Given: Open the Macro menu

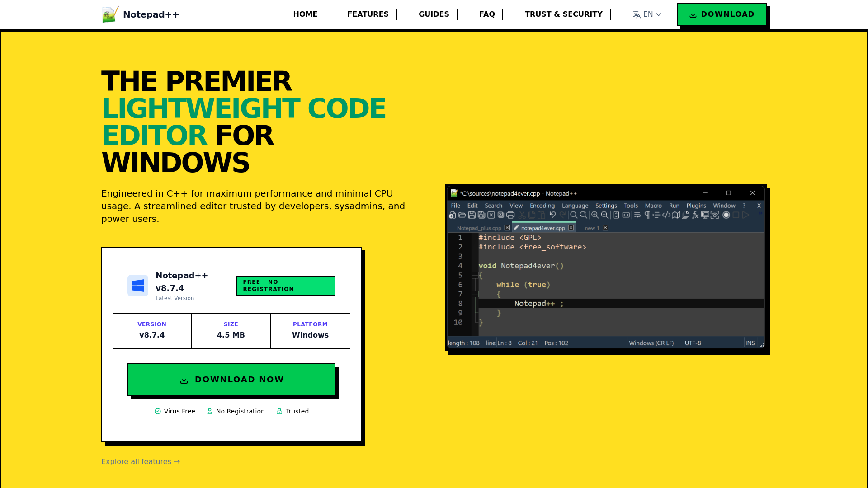Looking at the screenshot, I should pos(653,206).
